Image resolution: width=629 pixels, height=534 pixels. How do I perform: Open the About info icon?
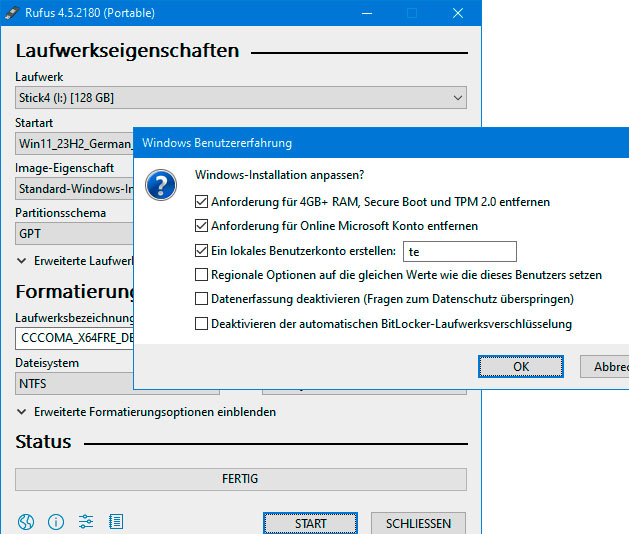56,522
